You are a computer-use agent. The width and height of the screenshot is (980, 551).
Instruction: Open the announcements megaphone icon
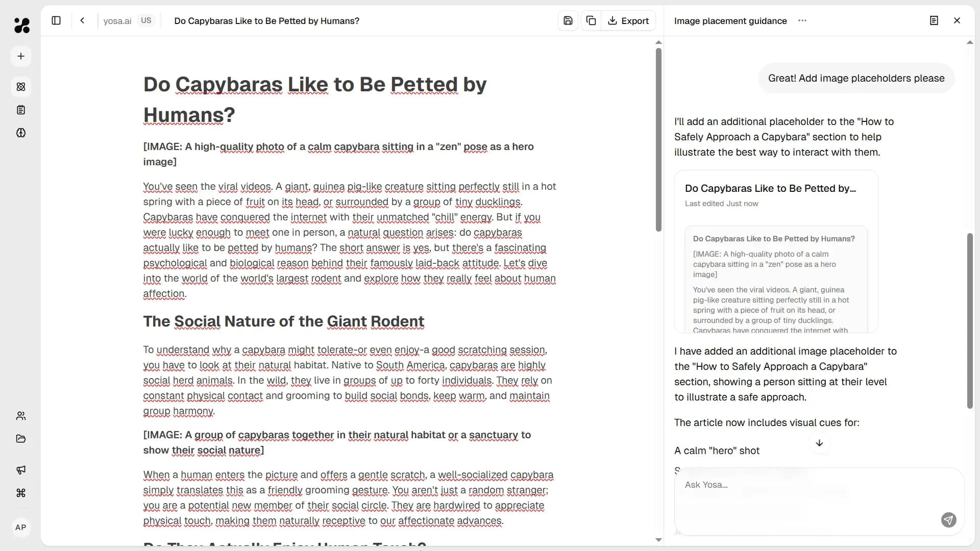point(21,470)
